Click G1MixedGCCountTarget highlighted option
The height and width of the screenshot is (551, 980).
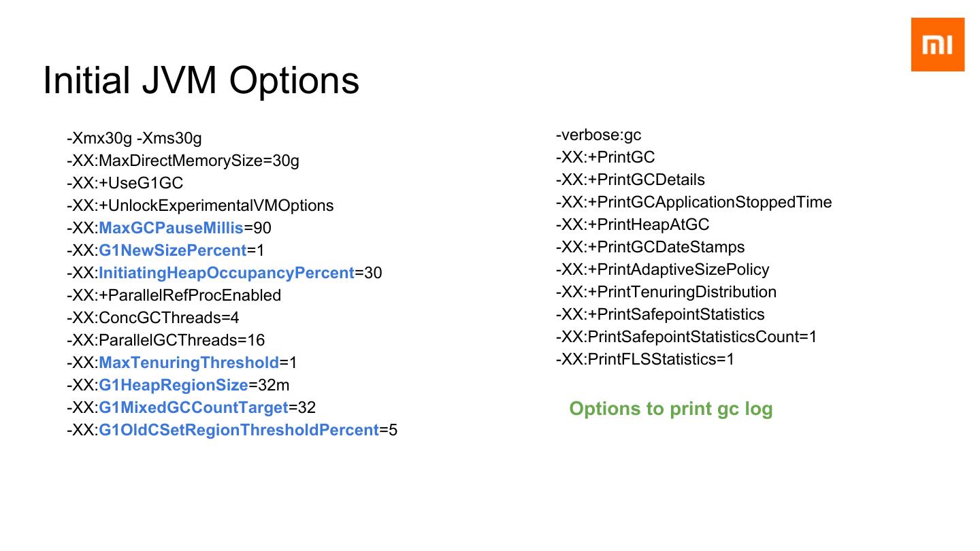pos(193,407)
